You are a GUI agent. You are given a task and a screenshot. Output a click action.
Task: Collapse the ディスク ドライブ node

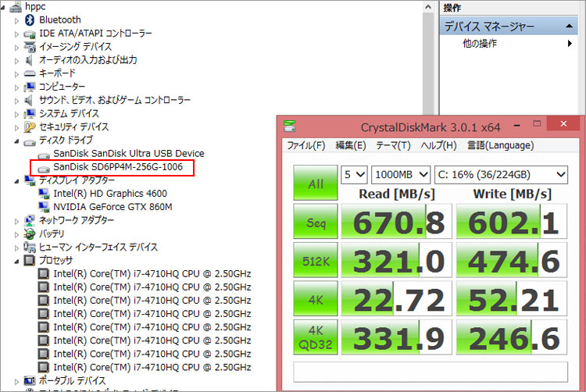(17, 141)
